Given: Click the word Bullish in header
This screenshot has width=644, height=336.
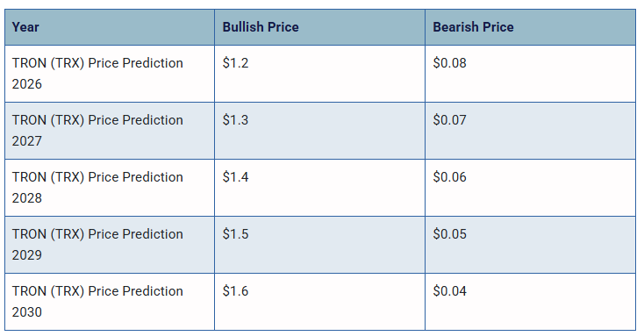Looking at the screenshot, I should point(243,27).
